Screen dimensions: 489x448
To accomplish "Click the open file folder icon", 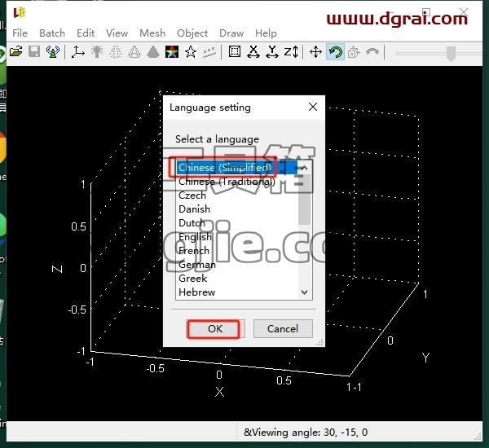I will (x=16, y=52).
